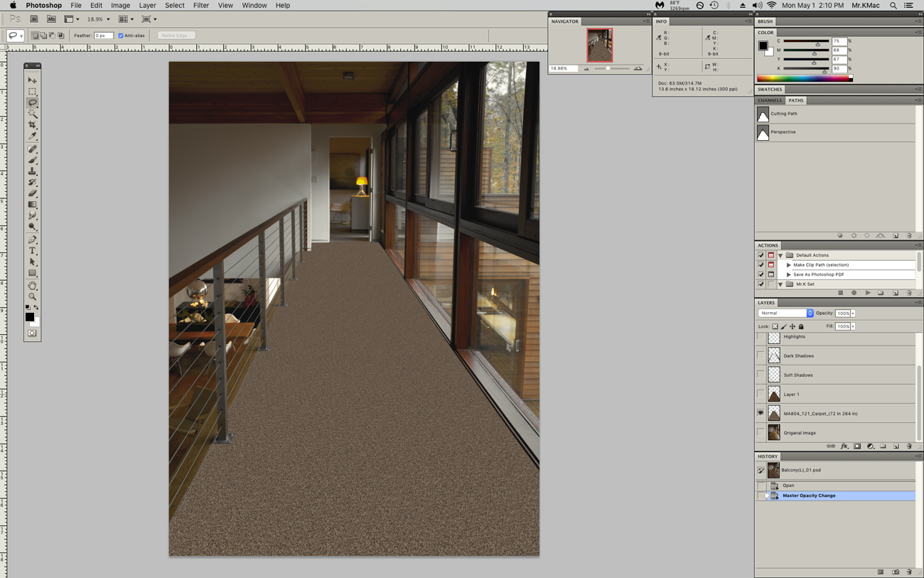This screenshot has width=924, height=578.
Task: Open the zoom level 18.9% dropdown
Action: (x=99, y=19)
